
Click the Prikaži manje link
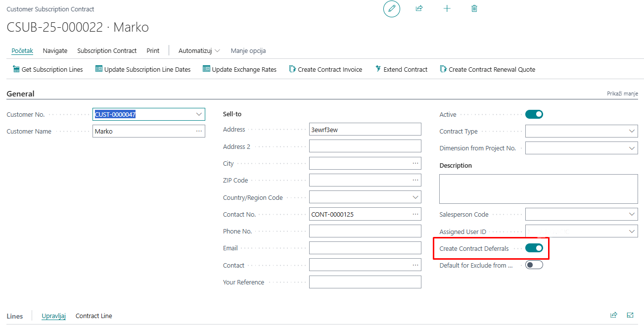tap(622, 94)
